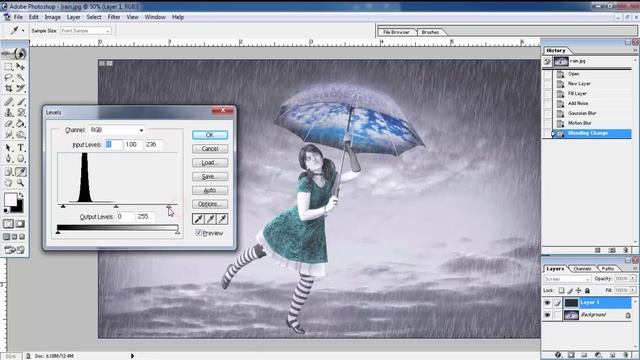This screenshot has height=360, width=640.
Task: Select the Type tool
Action: click(x=20, y=148)
